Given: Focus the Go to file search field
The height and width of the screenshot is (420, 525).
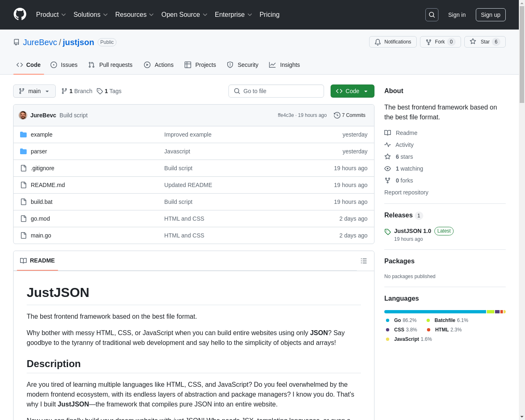Looking at the screenshot, I should pyautogui.click(x=276, y=91).
